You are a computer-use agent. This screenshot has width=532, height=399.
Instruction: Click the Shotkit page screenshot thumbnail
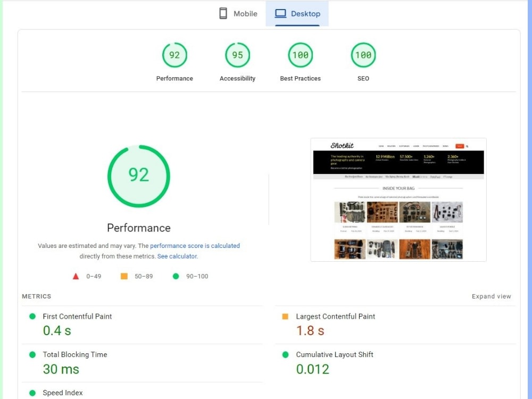point(398,200)
